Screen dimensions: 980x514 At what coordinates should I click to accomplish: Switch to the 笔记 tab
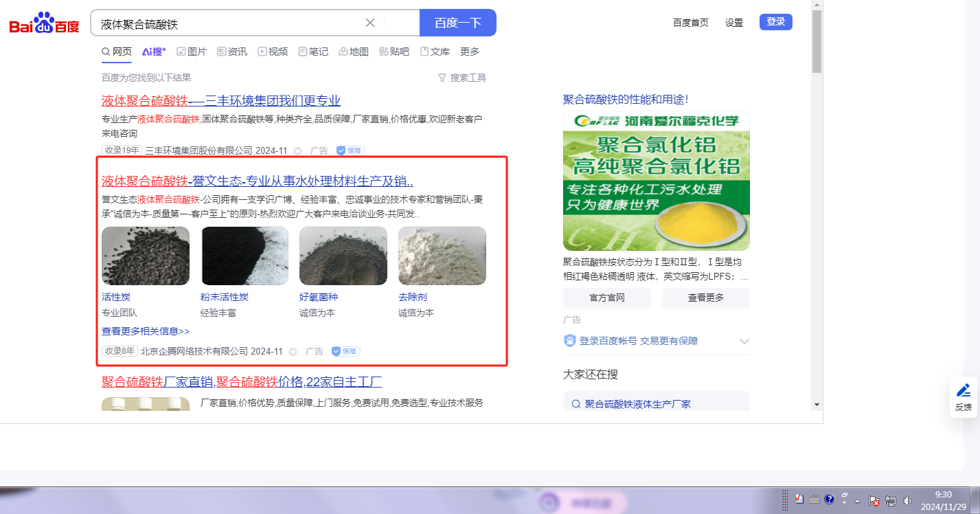coord(313,52)
